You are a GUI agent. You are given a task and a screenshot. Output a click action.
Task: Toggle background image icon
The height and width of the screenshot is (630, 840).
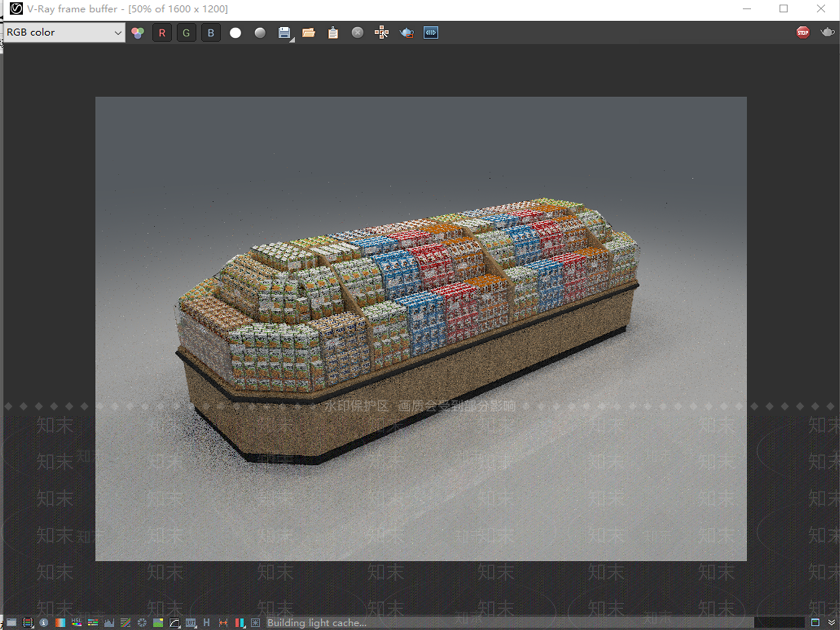pyautogui.click(x=158, y=623)
